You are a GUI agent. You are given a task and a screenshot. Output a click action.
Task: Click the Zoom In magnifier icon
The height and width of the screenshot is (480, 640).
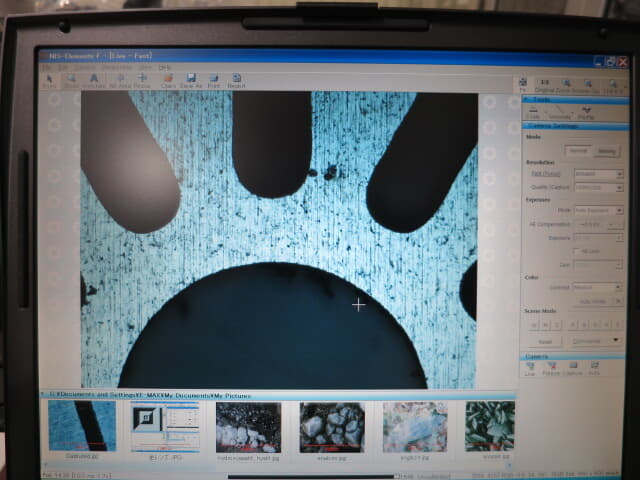(x=566, y=85)
